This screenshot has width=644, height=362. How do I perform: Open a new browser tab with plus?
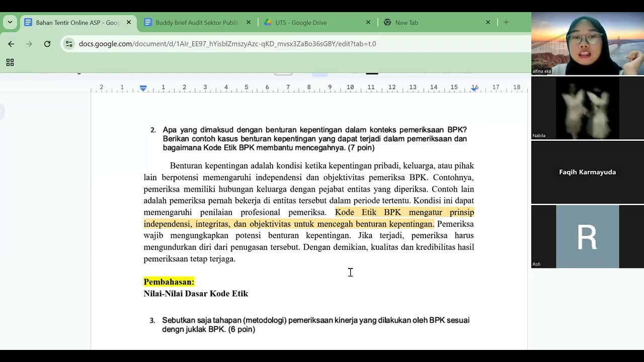coord(506,23)
